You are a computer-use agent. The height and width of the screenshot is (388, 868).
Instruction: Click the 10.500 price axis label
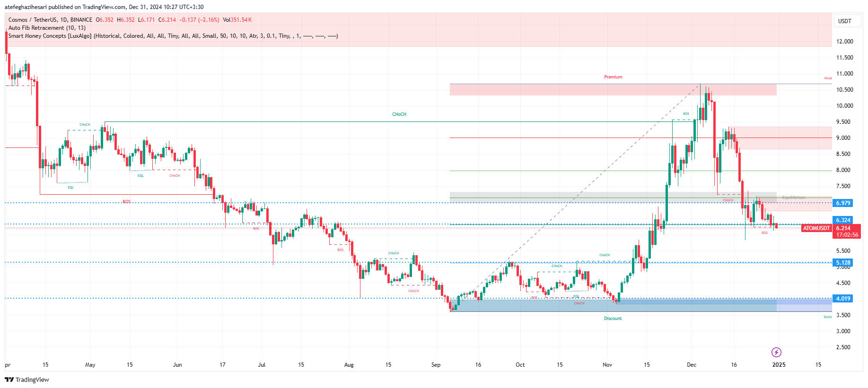[844, 90]
